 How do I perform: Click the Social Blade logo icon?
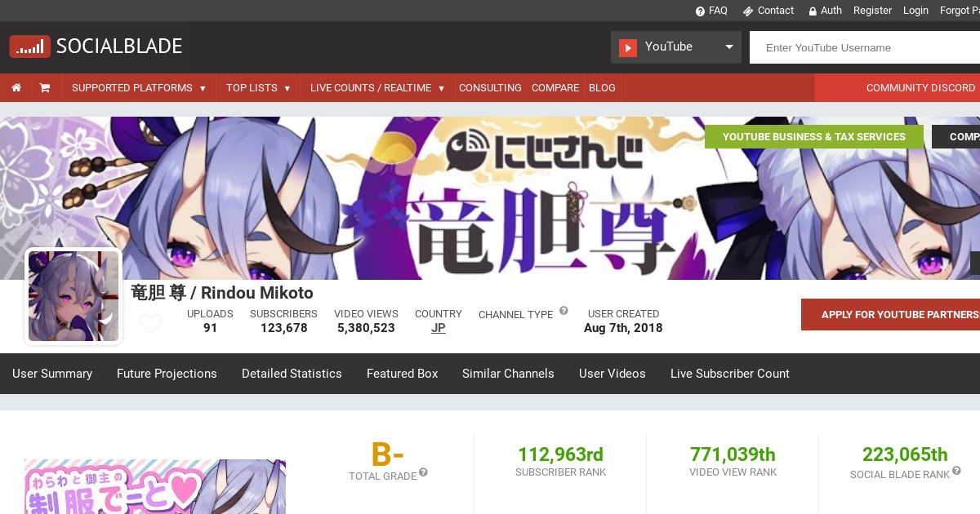click(30, 47)
